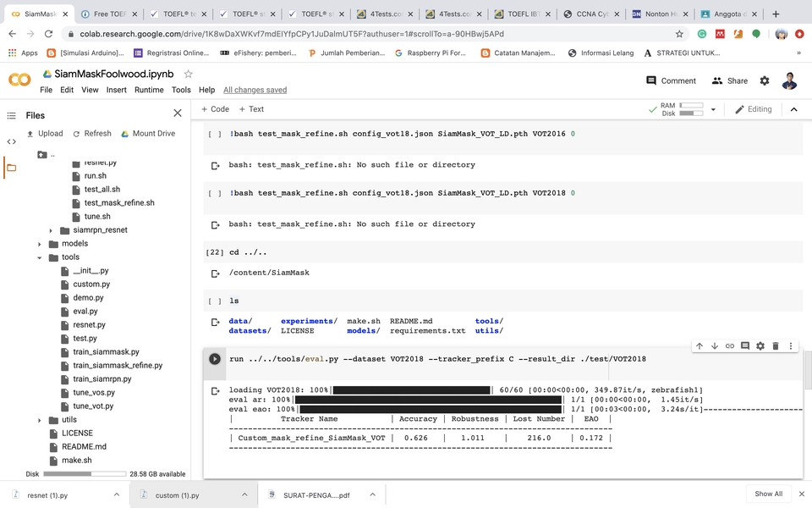
Task: Run the eval.py code cell
Action: (214, 359)
